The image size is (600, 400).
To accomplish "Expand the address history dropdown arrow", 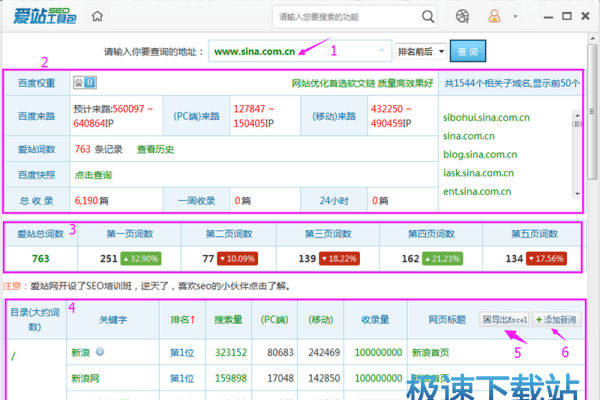I will coord(381,51).
